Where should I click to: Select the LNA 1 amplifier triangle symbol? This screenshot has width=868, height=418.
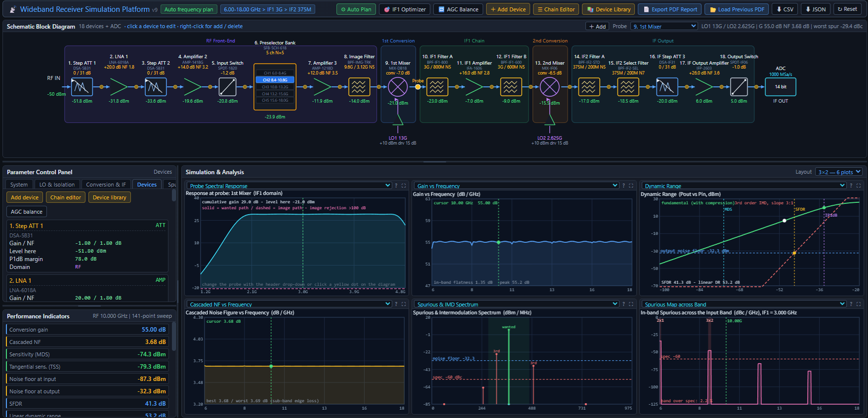[x=119, y=87]
